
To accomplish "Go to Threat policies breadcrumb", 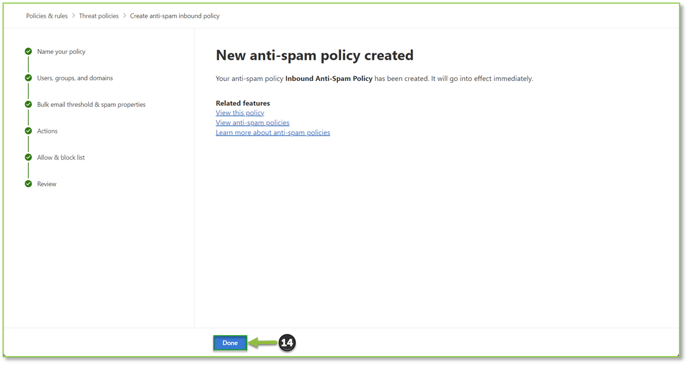I will click(99, 16).
